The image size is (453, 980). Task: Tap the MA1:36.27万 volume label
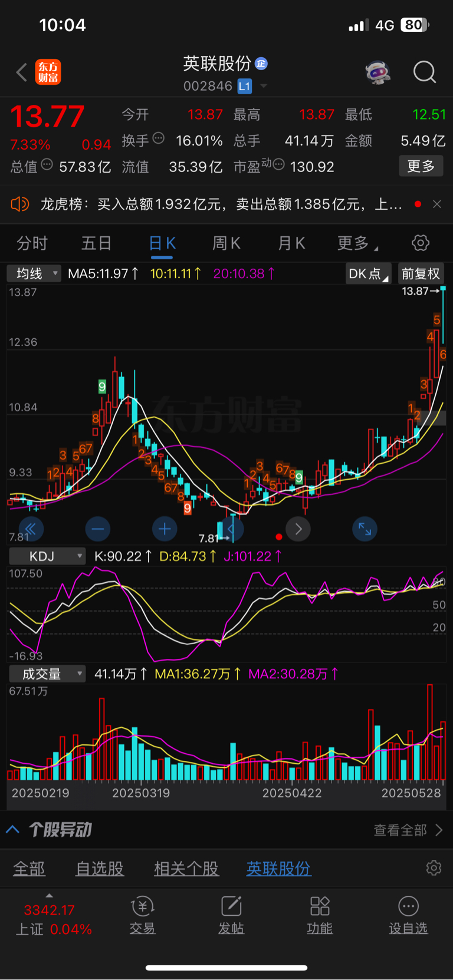(198, 674)
